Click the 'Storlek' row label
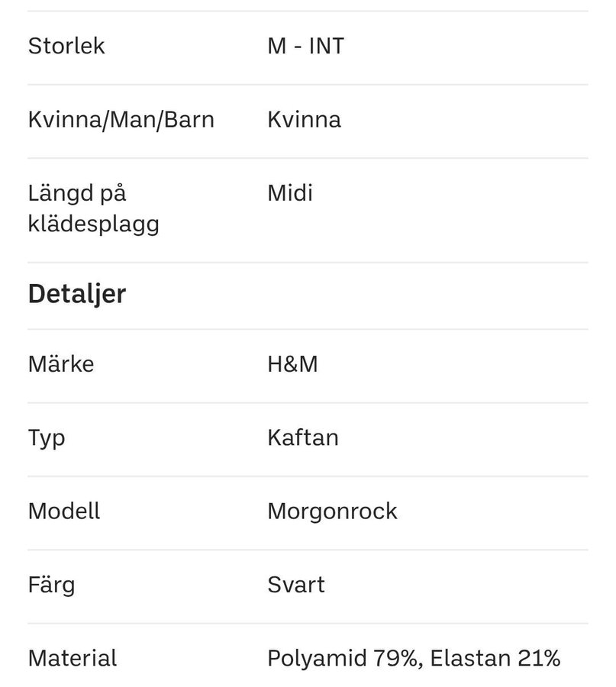This screenshot has width=616, height=687. pyautogui.click(x=66, y=46)
